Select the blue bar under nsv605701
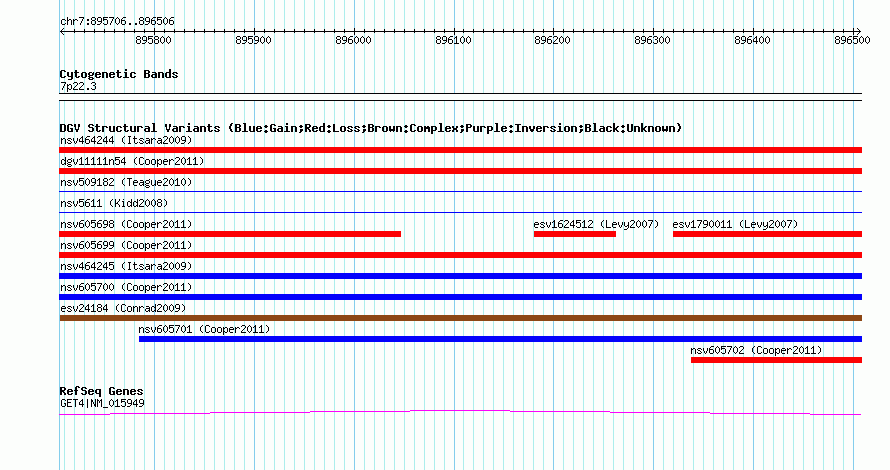Screen dimensions: 890x470 [x=500, y=339]
